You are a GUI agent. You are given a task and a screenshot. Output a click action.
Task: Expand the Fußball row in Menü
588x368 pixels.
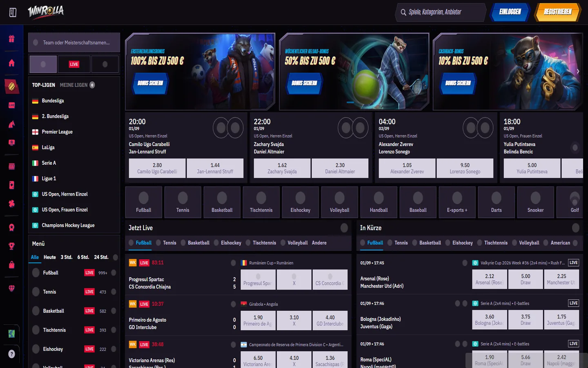114,273
